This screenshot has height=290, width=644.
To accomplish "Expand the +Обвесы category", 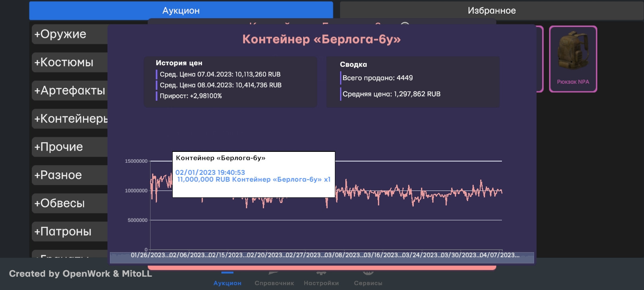I will pyautogui.click(x=70, y=203).
